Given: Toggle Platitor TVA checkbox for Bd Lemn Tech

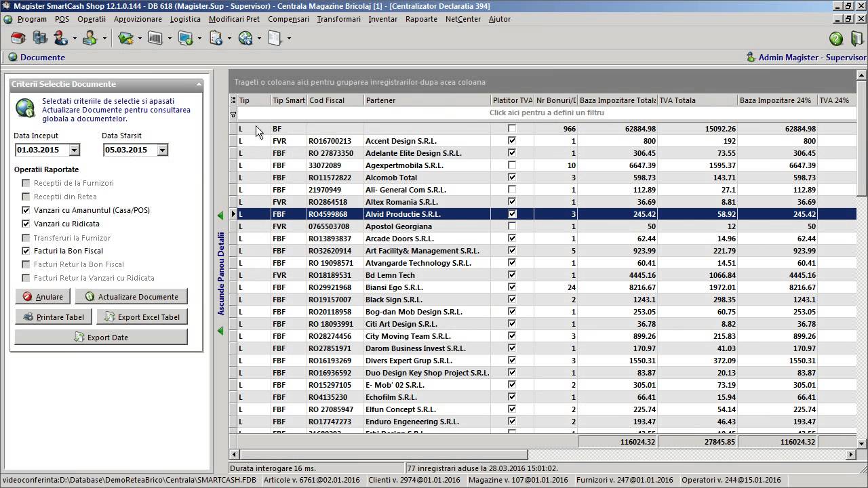Looking at the screenshot, I should (x=512, y=275).
